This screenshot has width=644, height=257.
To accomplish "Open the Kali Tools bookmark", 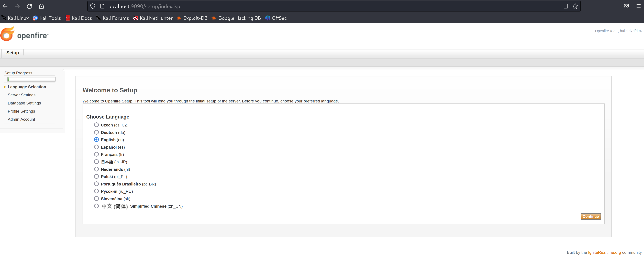I will point(47,18).
